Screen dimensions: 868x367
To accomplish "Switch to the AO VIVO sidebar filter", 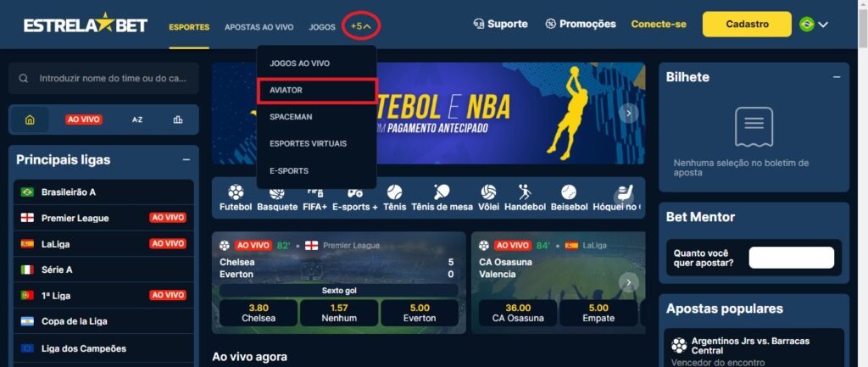I will (84, 120).
